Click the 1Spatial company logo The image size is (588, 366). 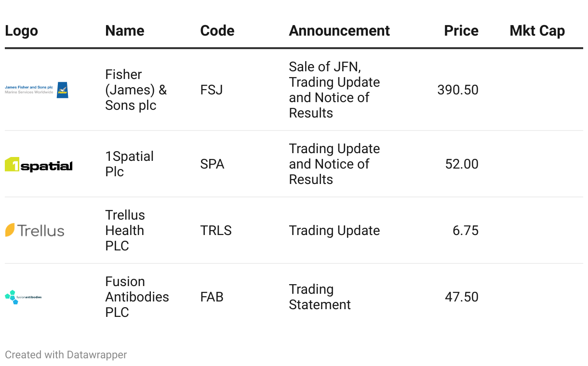click(x=39, y=165)
